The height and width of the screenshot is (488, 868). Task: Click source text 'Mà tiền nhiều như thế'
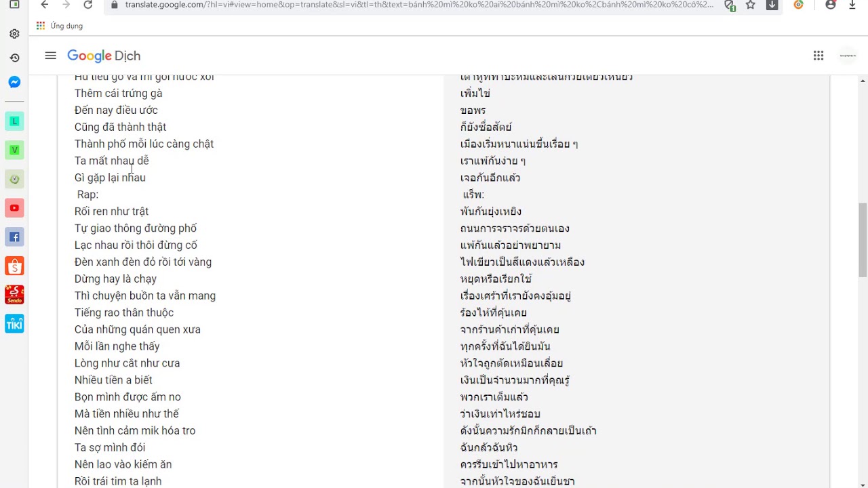[x=127, y=413]
